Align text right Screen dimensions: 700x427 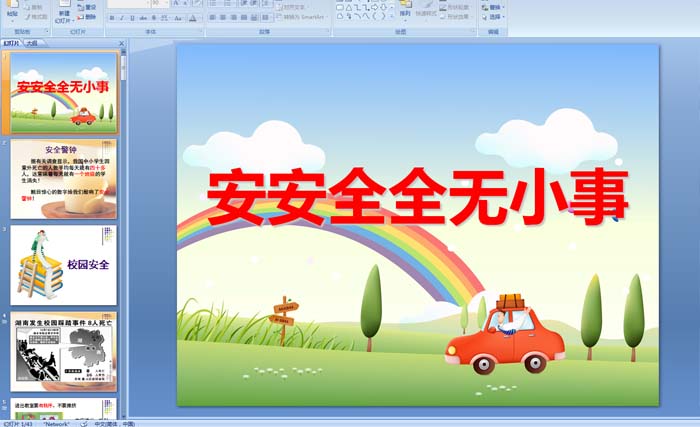[233, 17]
